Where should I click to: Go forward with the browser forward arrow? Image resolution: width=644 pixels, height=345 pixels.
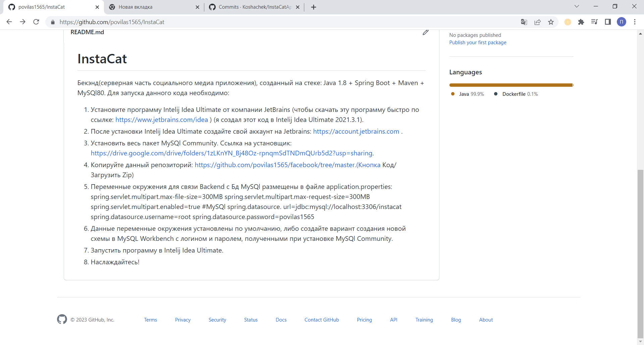(x=22, y=22)
